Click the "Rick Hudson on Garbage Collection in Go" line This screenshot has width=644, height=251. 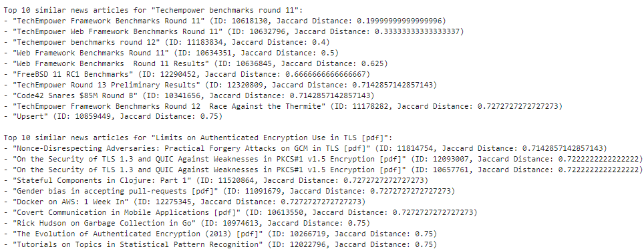pos(186,224)
